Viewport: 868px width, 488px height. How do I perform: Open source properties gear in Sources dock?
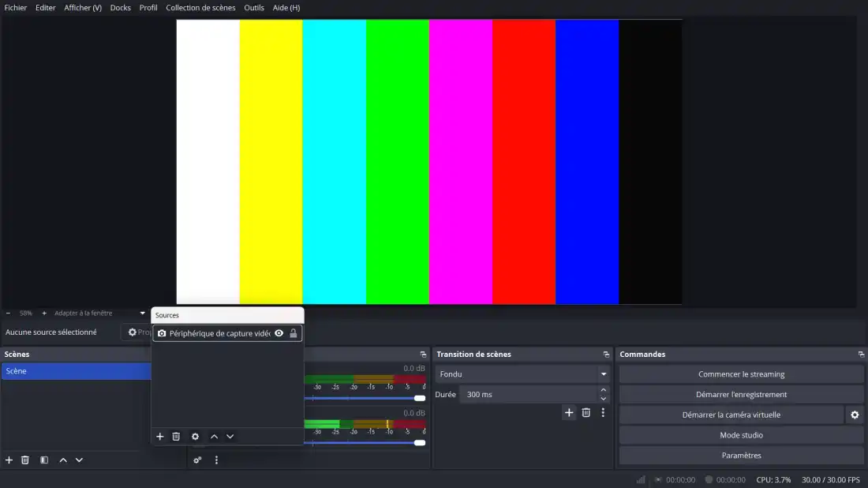[x=195, y=437]
